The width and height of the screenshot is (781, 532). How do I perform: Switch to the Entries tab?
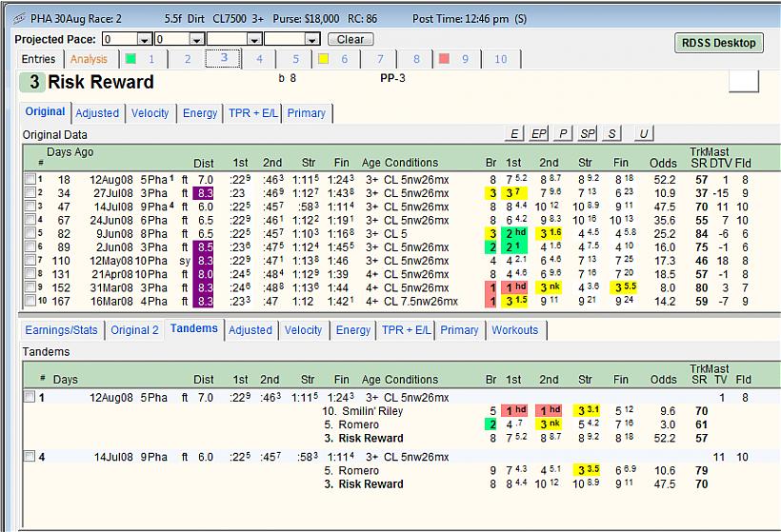pyautogui.click(x=38, y=59)
